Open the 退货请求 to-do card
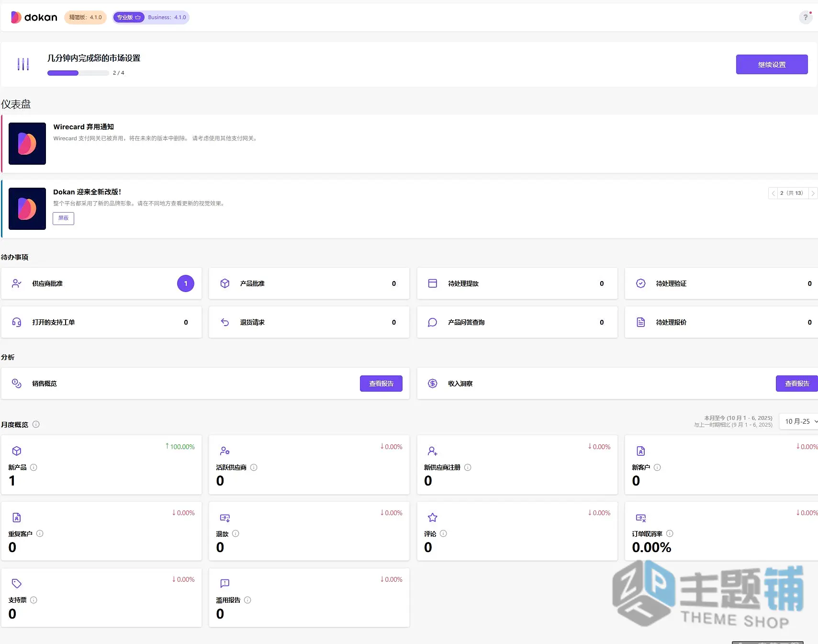This screenshot has height=644, width=818. click(309, 322)
